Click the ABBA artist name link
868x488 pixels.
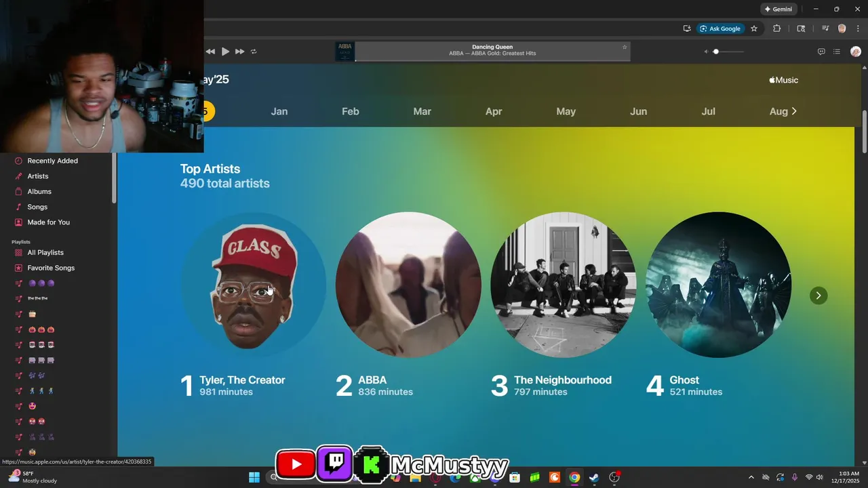click(x=372, y=380)
